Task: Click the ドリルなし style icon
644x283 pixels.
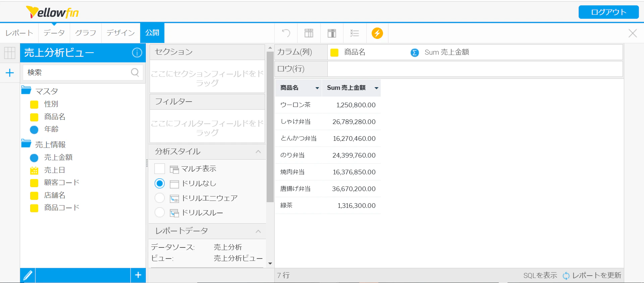Action: tap(174, 184)
